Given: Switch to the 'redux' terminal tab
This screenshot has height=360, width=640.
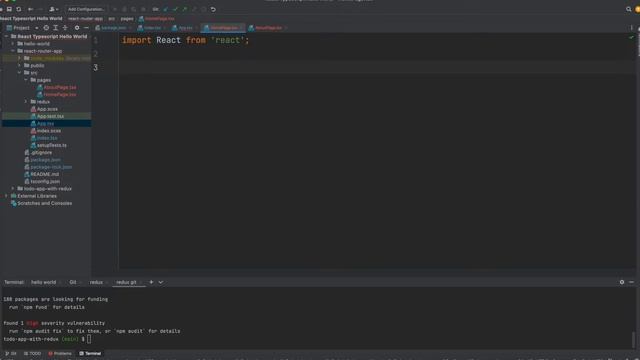Looking at the screenshot, I should pos(96,282).
